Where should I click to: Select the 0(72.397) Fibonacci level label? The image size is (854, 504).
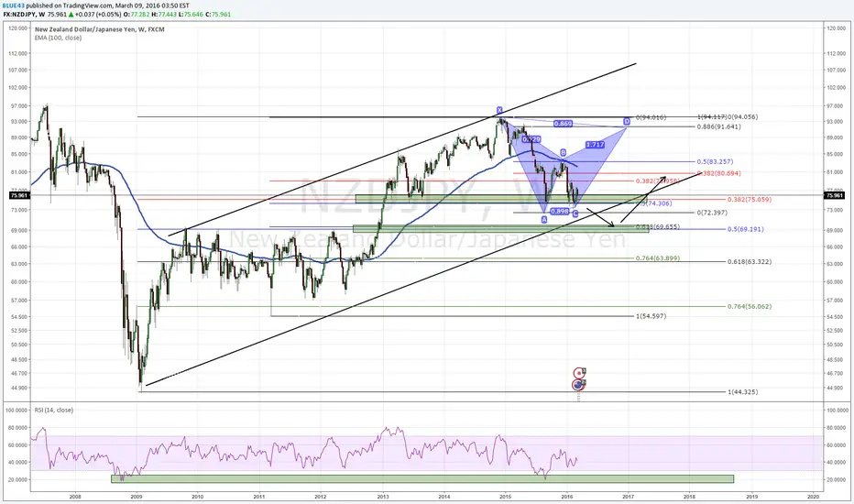pos(712,213)
